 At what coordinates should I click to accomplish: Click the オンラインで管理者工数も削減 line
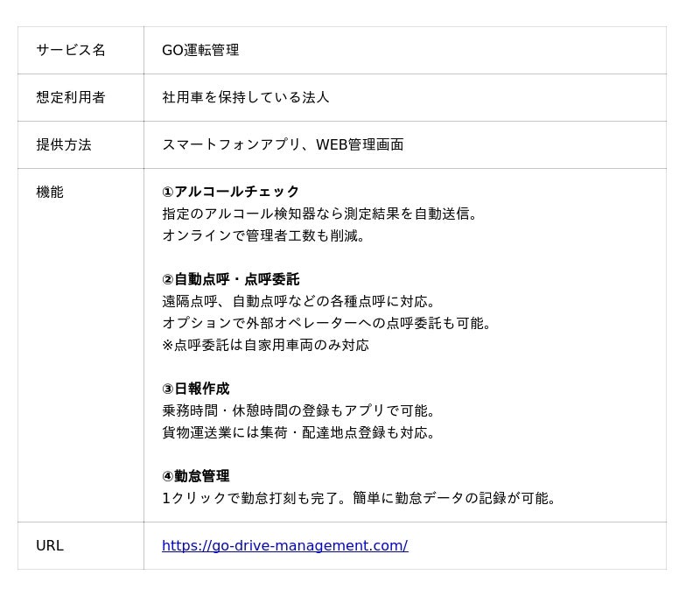pyautogui.click(x=264, y=236)
